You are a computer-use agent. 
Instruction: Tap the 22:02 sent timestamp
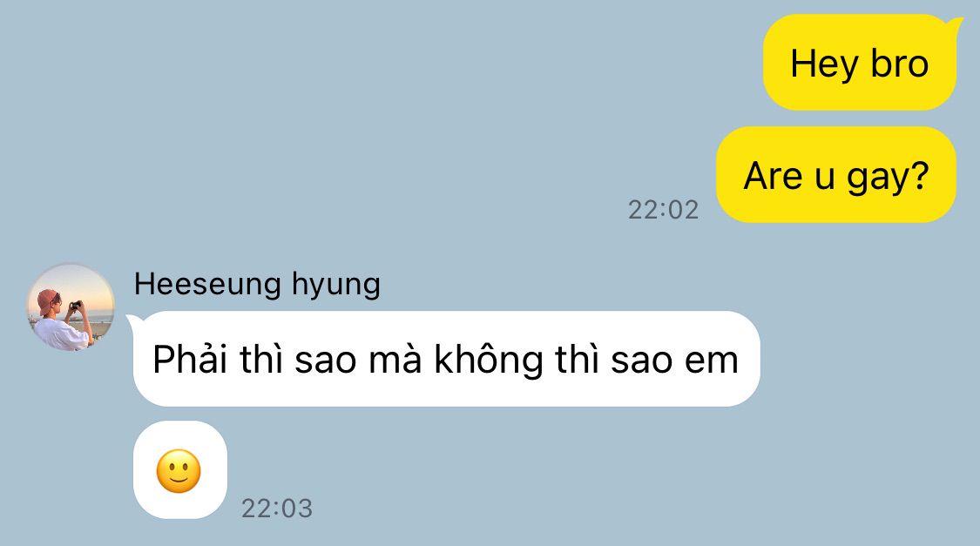pyautogui.click(x=663, y=210)
